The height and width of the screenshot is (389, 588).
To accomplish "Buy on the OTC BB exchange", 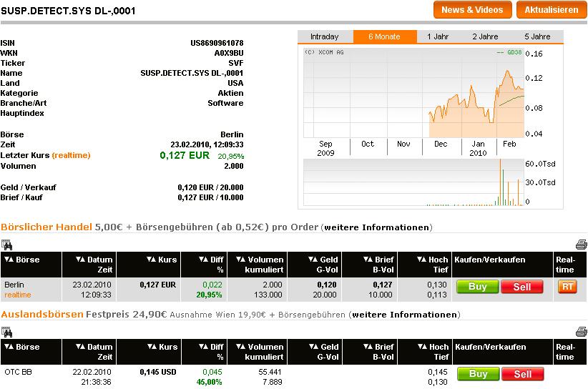I will coord(478,374).
